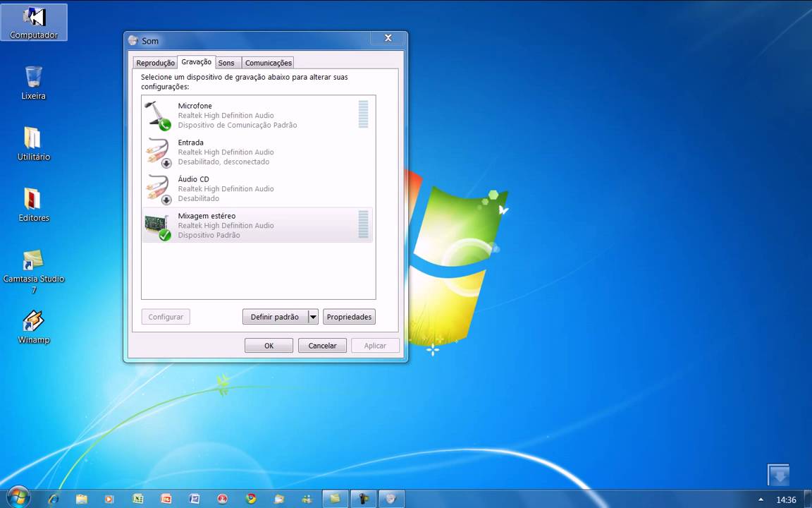Open the Windows Start menu orb
The width and height of the screenshot is (812, 508).
tap(18, 498)
